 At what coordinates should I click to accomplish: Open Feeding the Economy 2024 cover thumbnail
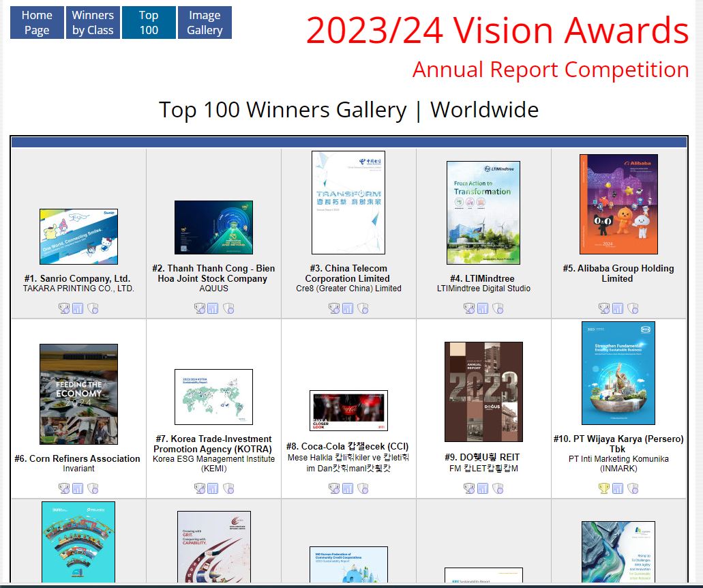pyautogui.click(x=78, y=394)
